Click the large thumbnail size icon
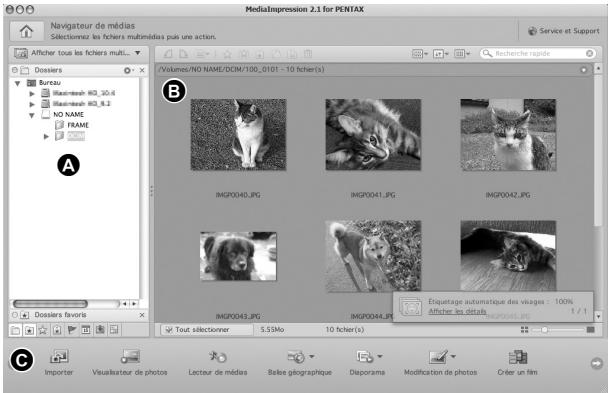609x393 pixels. tap(591, 330)
